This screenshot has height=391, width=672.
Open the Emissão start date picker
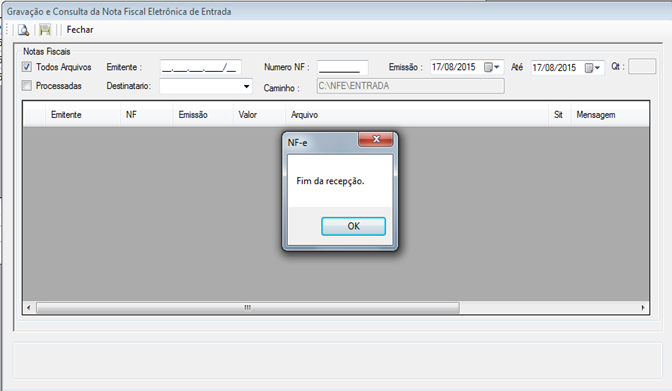tap(492, 67)
